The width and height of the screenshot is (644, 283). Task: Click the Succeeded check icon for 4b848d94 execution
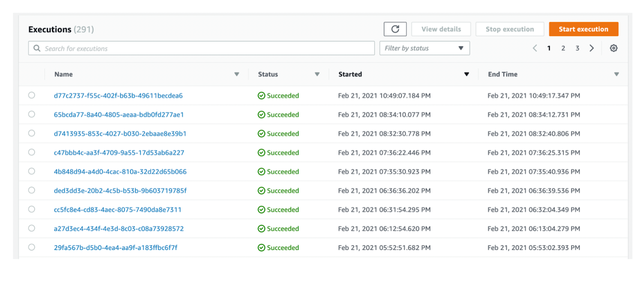[261, 172]
